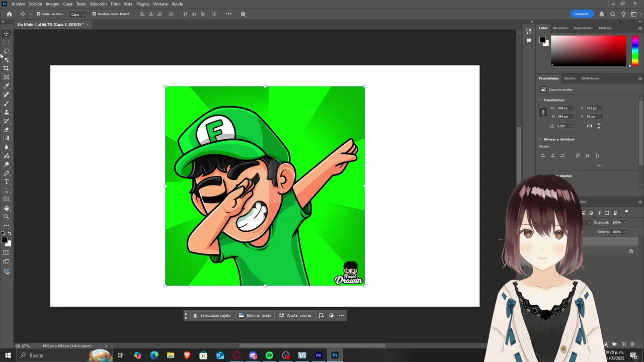Pick a color in the Color field
Screen dimensions: 644x362
click(589, 50)
